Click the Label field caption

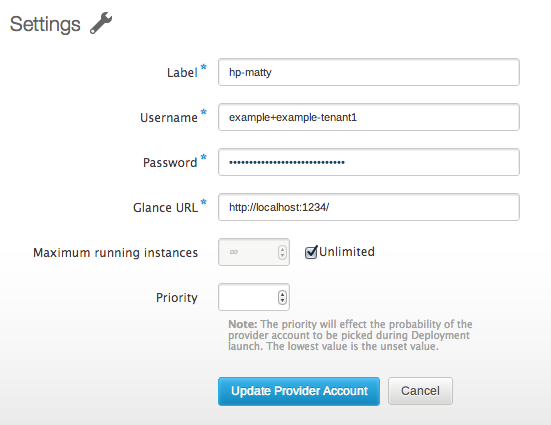coord(182,72)
